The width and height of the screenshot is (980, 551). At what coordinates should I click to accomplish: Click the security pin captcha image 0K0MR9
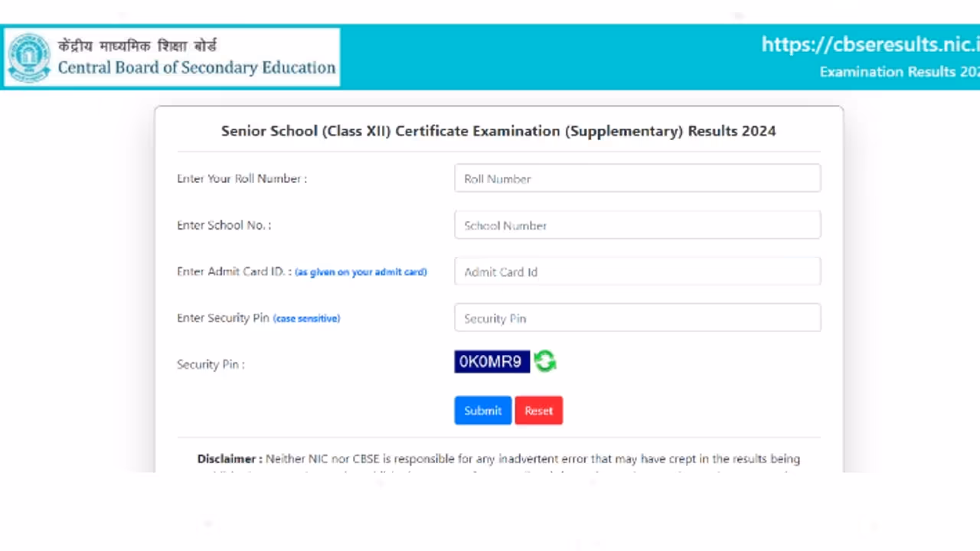(491, 361)
